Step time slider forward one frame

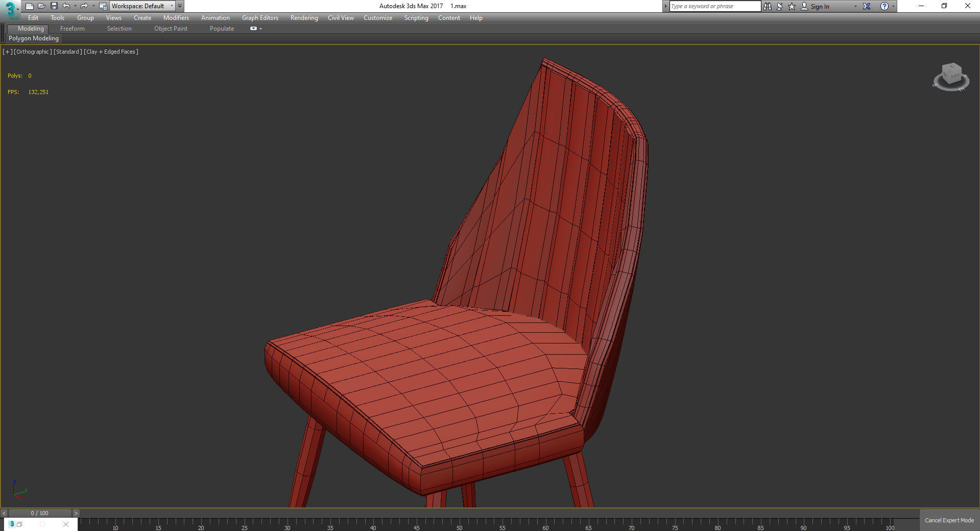76,513
